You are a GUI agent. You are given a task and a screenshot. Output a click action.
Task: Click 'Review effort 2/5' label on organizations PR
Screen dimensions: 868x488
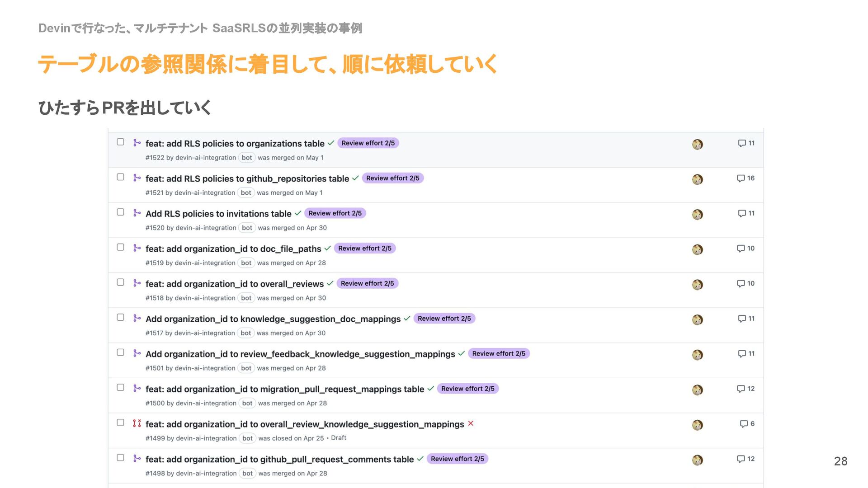(x=368, y=143)
